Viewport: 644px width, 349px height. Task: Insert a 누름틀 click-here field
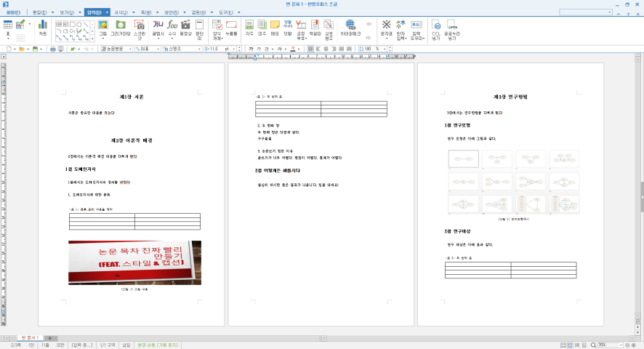[x=231, y=28]
